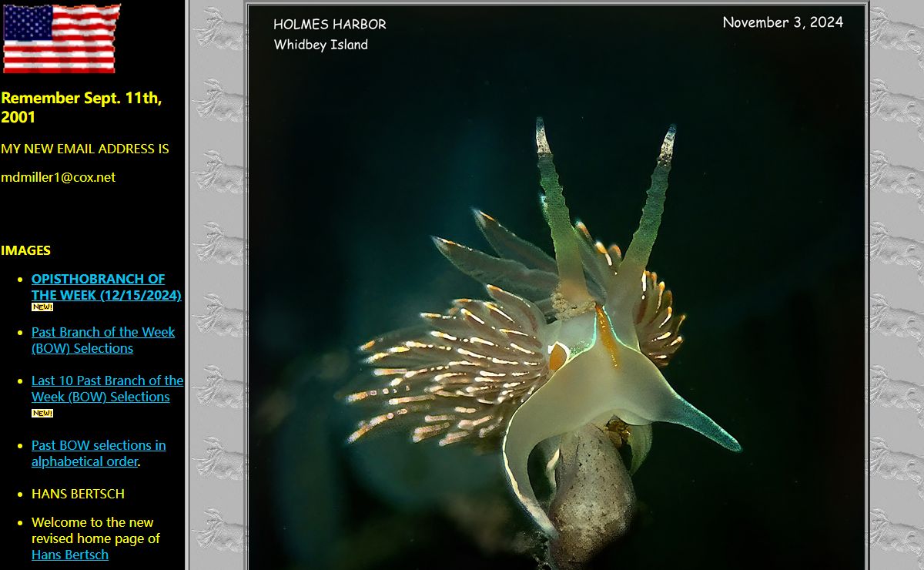
Task: Click the Remember Sept. 11th, 2001 heading
Action: pos(81,107)
